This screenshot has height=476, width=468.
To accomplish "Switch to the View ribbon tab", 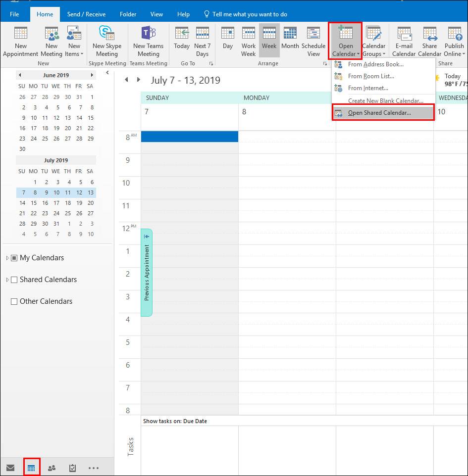I will coord(156,14).
